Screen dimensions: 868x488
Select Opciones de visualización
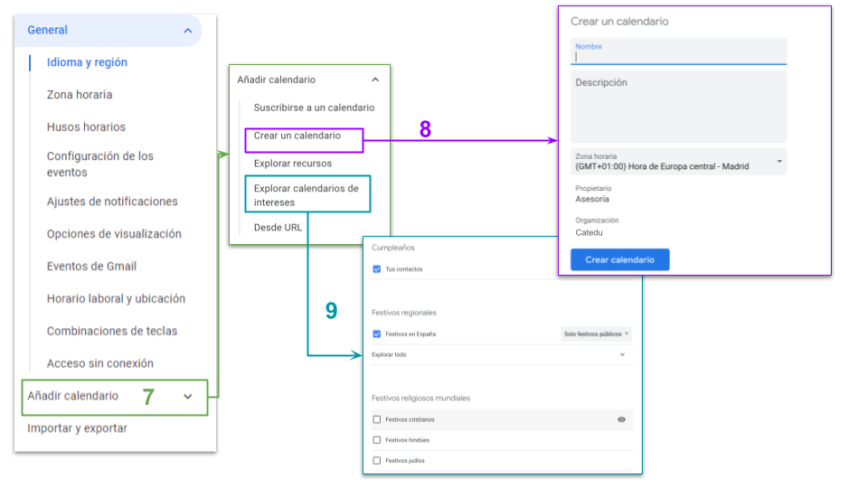pyautogui.click(x=114, y=233)
